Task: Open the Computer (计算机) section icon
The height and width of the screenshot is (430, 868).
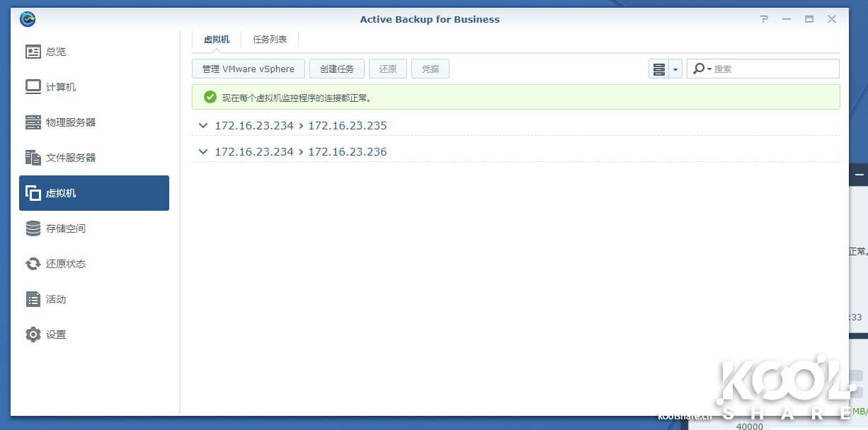Action: pyautogui.click(x=33, y=87)
